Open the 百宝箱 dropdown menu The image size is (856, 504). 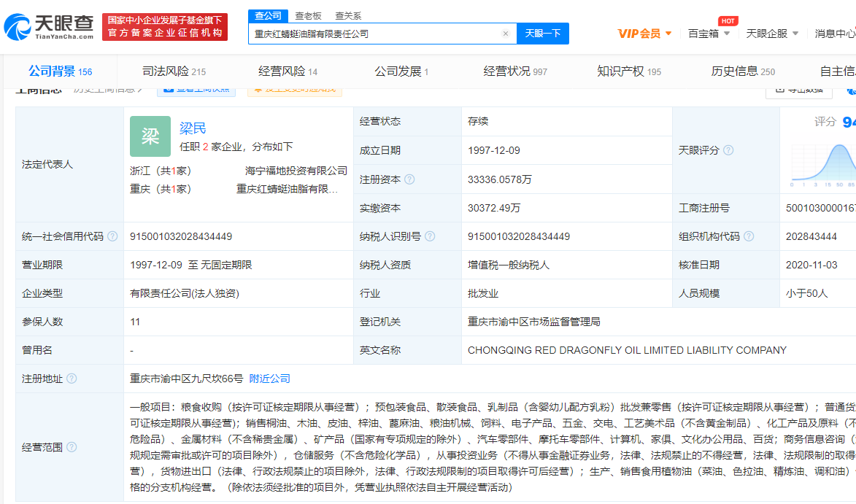coord(708,34)
